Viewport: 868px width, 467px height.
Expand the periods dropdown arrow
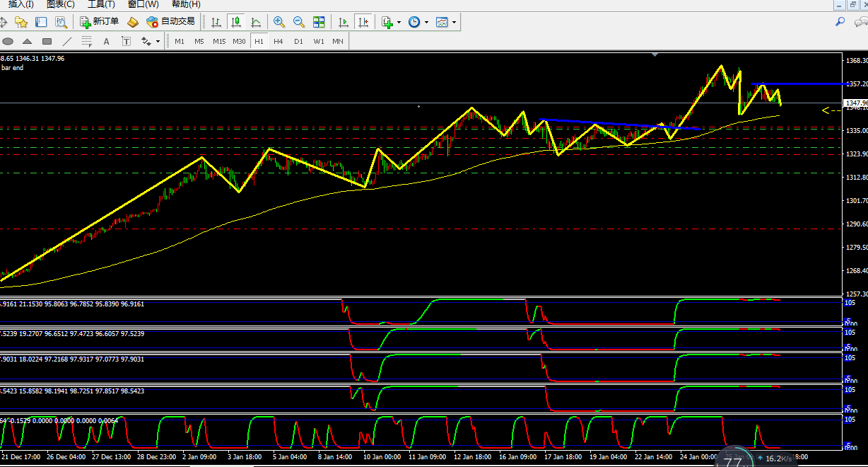click(426, 22)
